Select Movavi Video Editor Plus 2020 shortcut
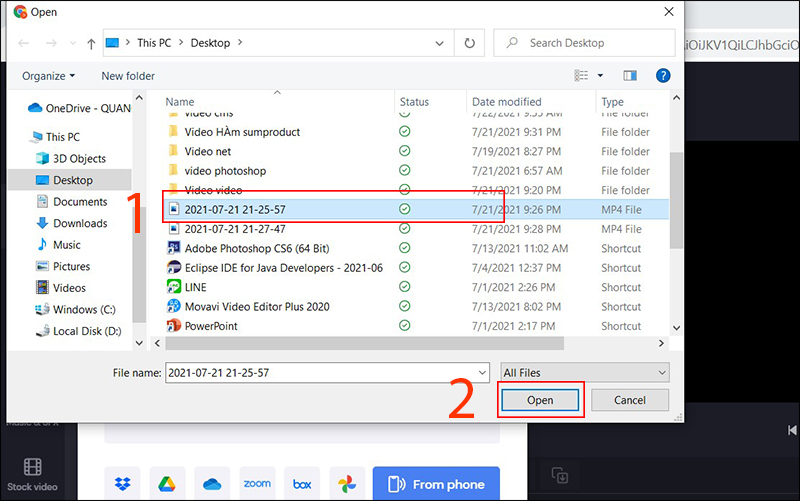This screenshot has height=501, width=800. 257,307
